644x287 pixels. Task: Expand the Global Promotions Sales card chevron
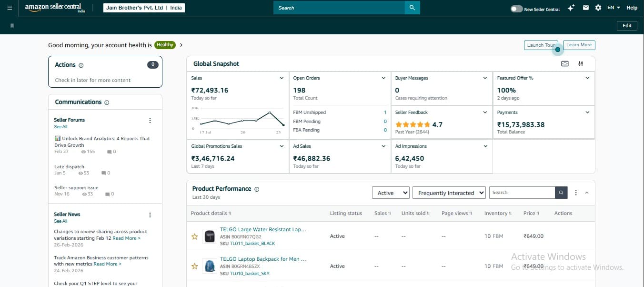[x=282, y=146]
